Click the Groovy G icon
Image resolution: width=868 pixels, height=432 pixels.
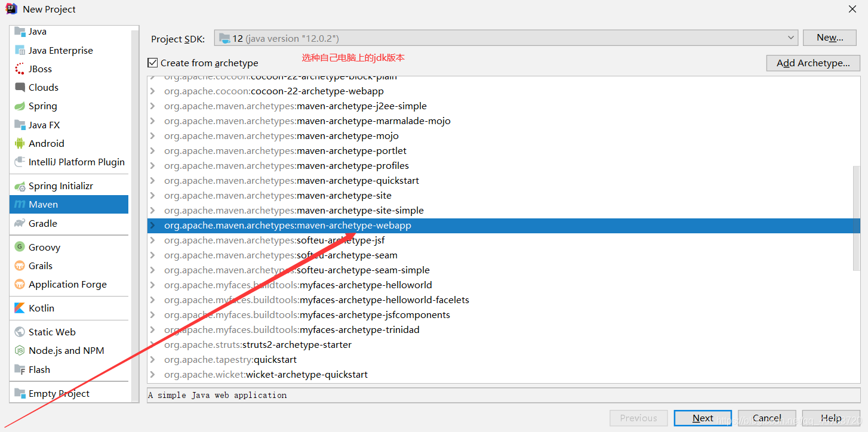pyautogui.click(x=20, y=247)
